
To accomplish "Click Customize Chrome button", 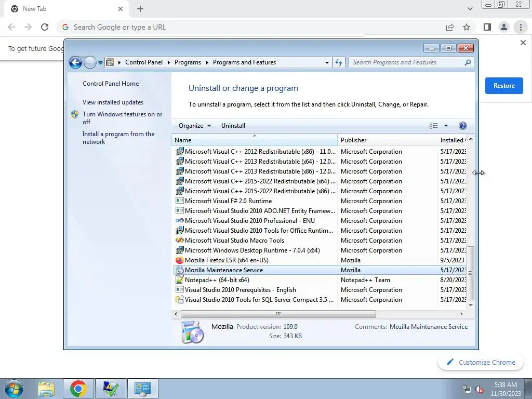I will 481,362.
